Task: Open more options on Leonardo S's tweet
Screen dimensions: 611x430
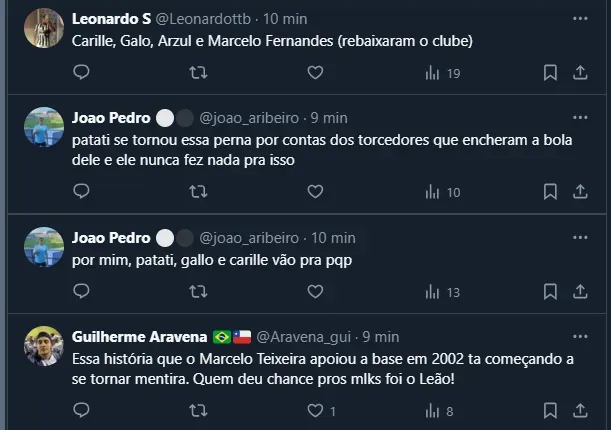Action: 580,19
